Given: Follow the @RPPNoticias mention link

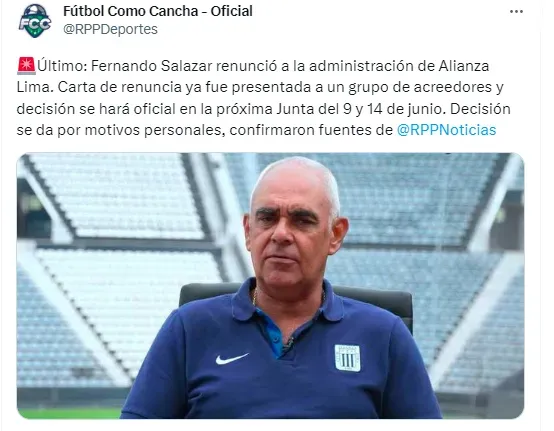Looking at the screenshot, I should coord(446,130).
